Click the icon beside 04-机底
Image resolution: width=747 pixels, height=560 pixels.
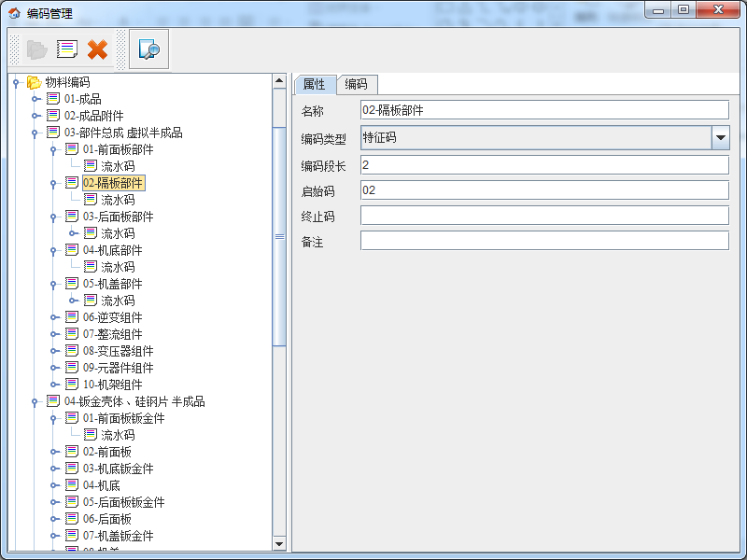click(72, 485)
